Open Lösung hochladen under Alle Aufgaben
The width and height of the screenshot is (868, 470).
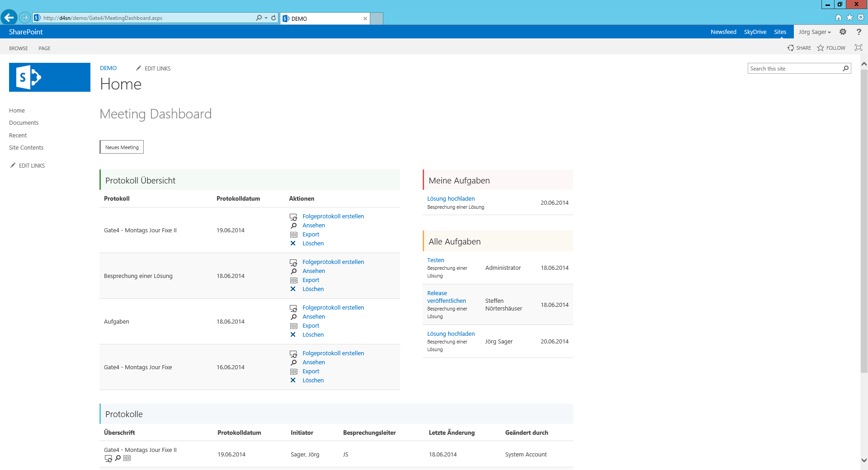[x=451, y=334]
